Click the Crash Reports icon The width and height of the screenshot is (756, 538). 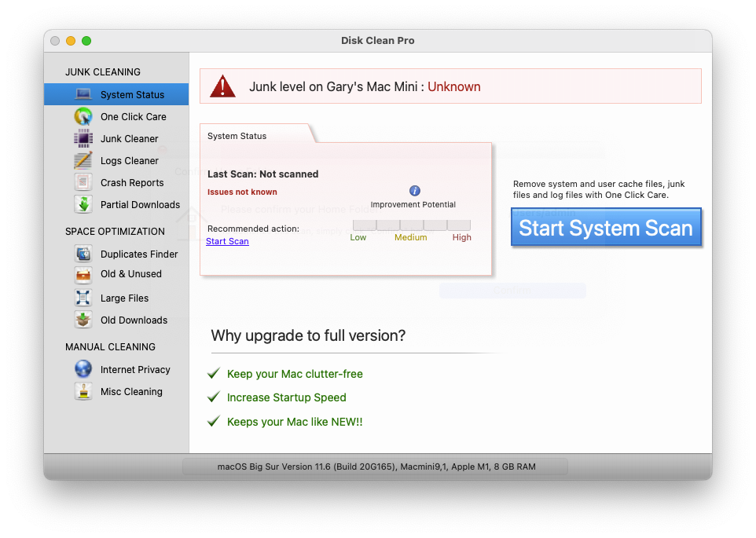(x=83, y=182)
